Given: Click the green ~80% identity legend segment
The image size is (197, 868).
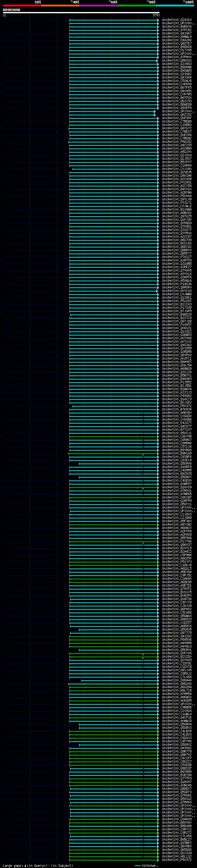Looking at the screenshot, I should 137,6.
